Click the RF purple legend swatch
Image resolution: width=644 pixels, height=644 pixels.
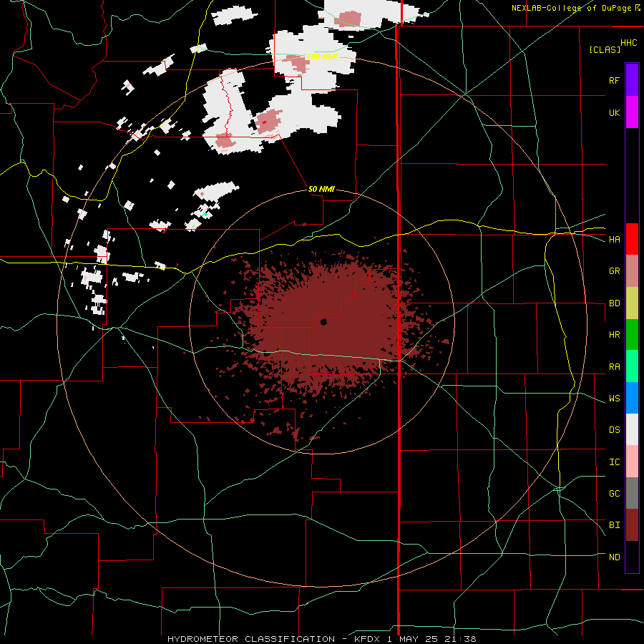coord(632,79)
